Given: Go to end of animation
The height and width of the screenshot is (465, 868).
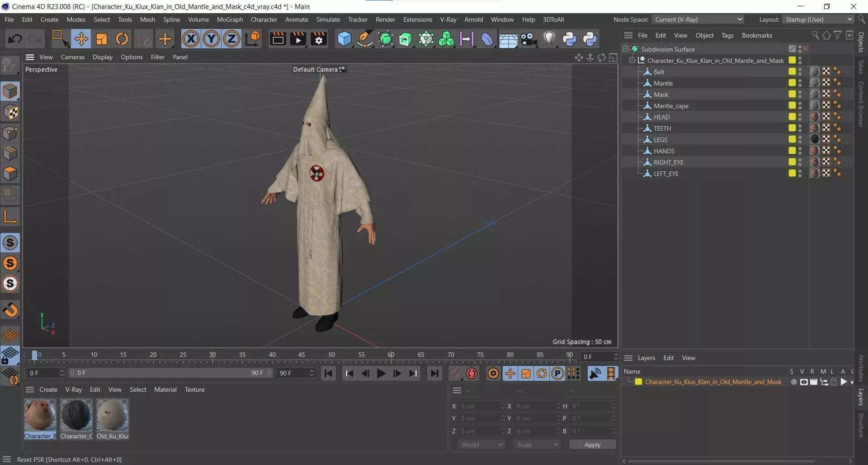Looking at the screenshot, I should tap(434, 373).
